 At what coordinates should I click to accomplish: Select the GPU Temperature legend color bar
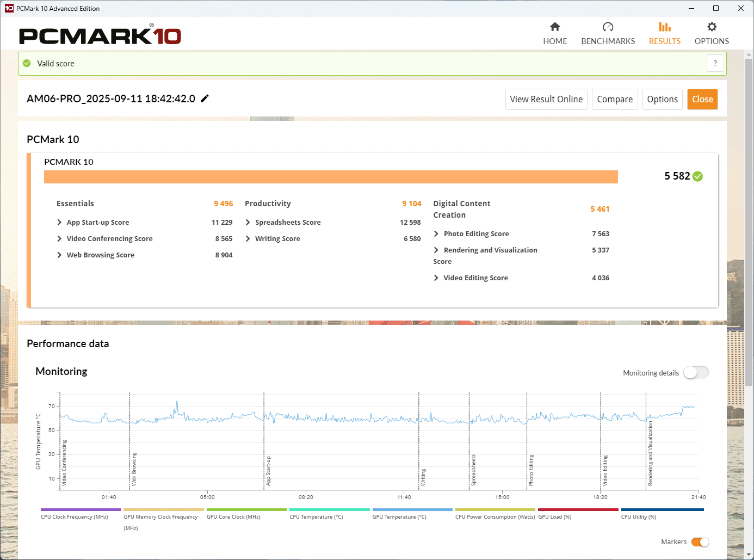pyautogui.click(x=412, y=510)
